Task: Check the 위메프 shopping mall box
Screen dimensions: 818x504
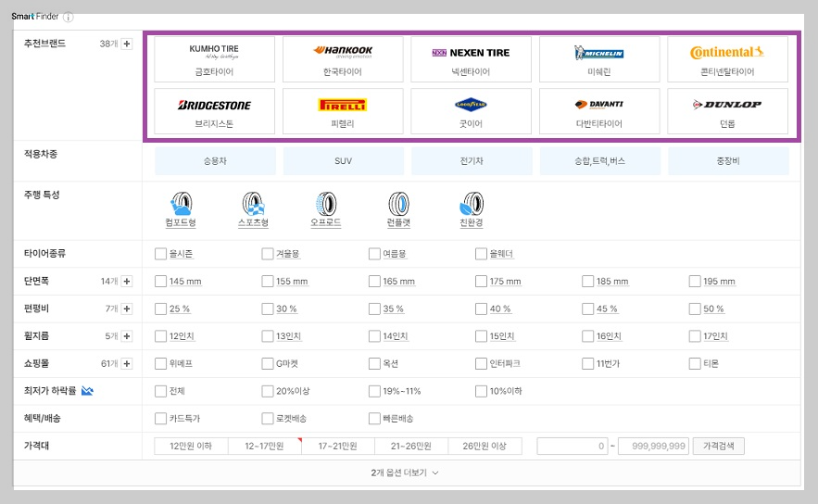Action: coord(160,364)
